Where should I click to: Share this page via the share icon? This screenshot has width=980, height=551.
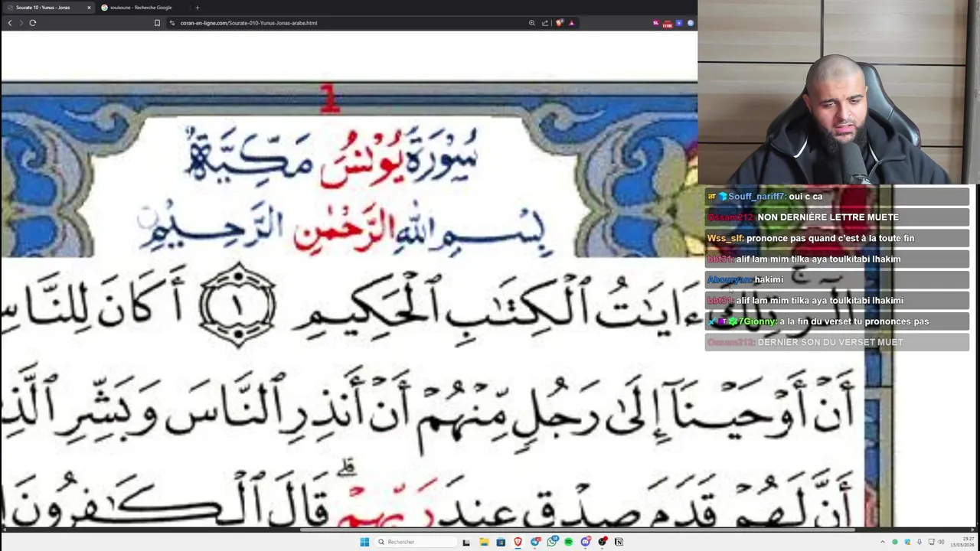tap(545, 23)
